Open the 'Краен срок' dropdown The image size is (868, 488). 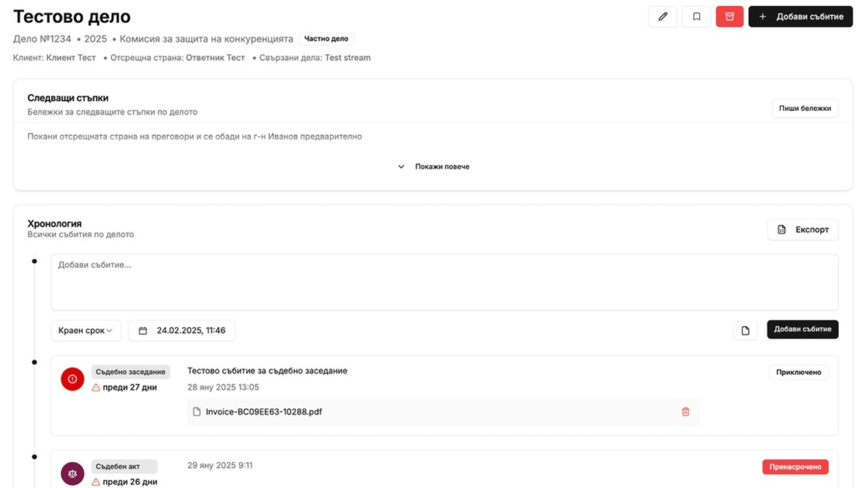[86, 330]
